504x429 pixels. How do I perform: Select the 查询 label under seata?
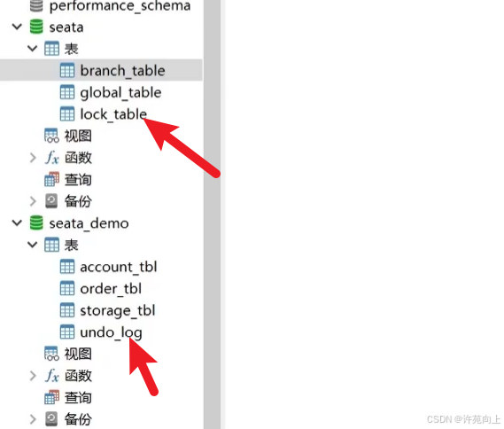pyautogui.click(x=78, y=179)
